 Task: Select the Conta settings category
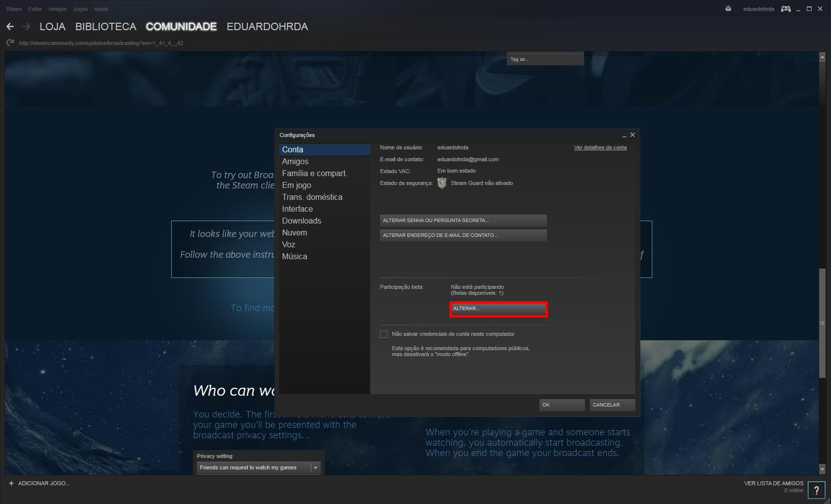[325, 149]
